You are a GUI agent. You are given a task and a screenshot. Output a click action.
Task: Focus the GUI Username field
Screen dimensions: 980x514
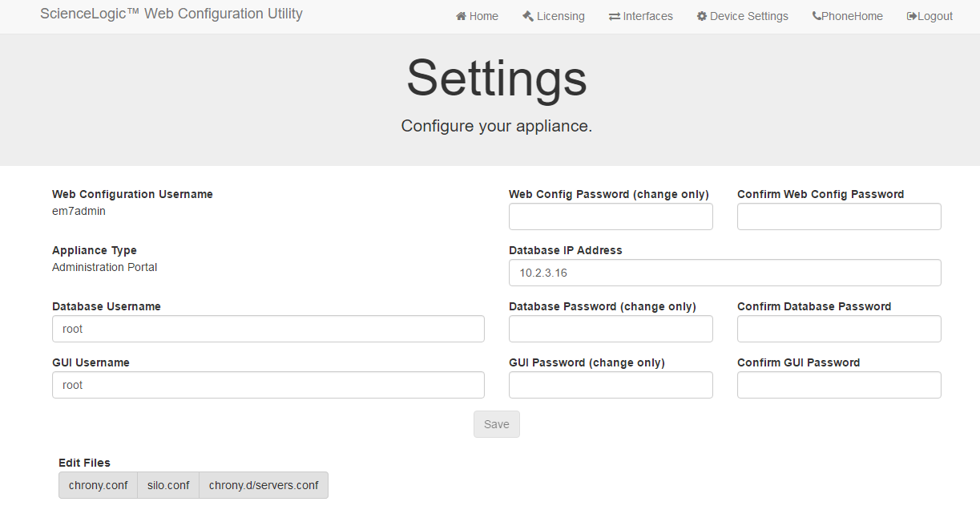click(268, 385)
